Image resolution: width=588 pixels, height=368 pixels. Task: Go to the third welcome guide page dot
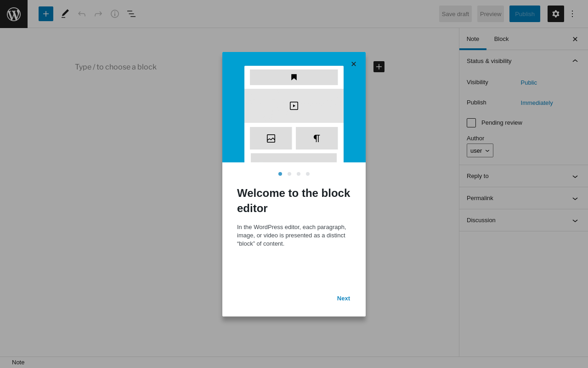click(299, 174)
